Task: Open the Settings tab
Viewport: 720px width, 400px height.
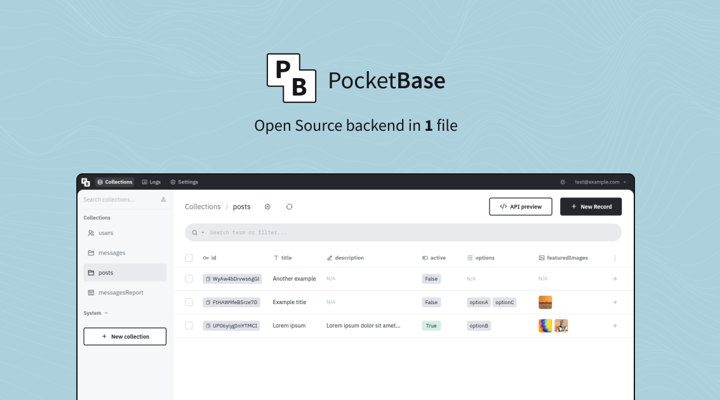Action: (184, 182)
